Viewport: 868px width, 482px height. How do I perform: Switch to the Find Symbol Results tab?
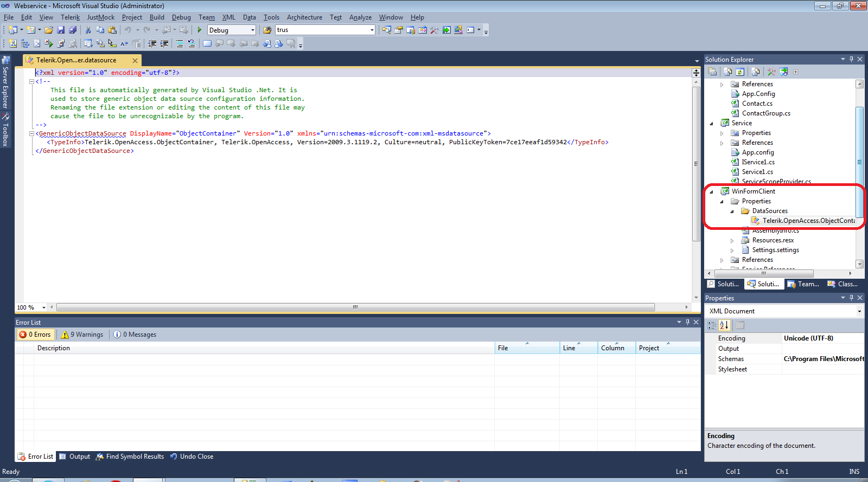pos(130,457)
